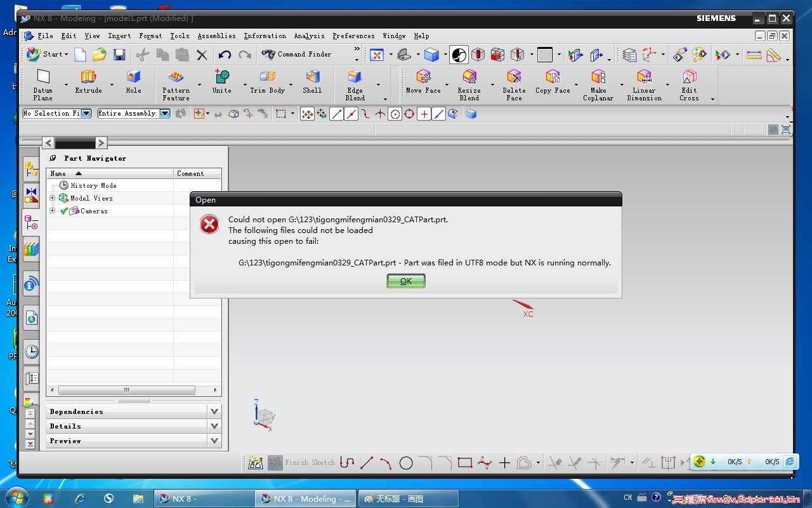Click the Open folder toolbar icon
The image size is (812, 508).
pyautogui.click(x=99, y=55)
